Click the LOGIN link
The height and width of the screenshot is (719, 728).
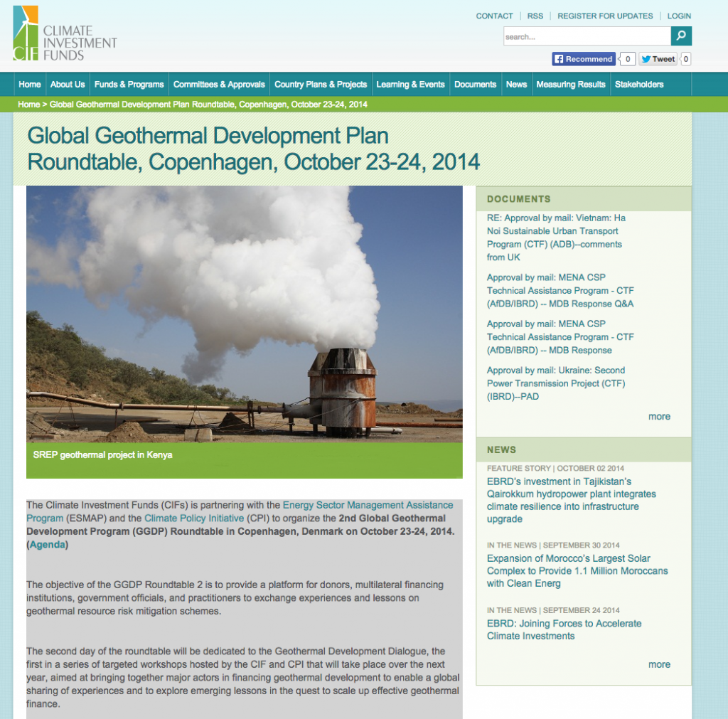[679, 16]
